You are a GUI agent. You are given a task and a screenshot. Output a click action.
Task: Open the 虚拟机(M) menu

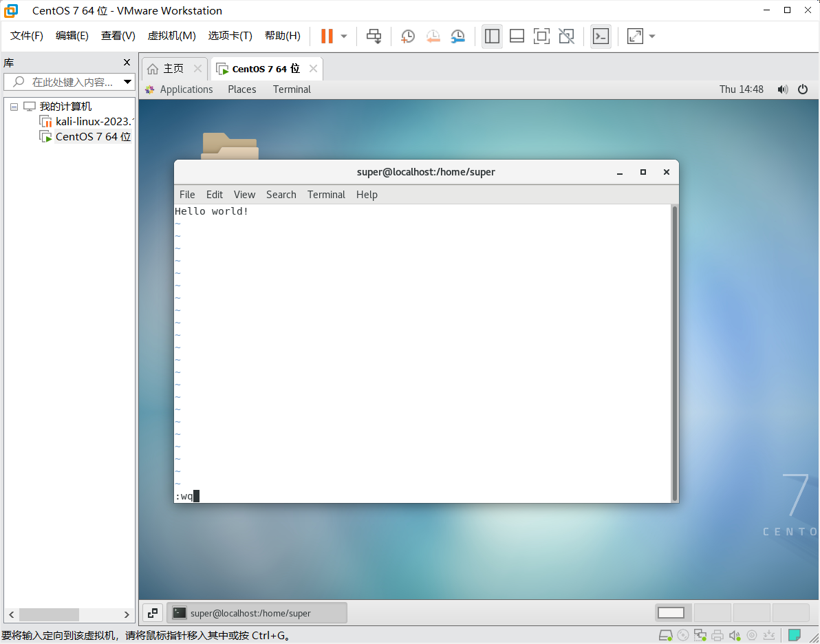point(171,36)
